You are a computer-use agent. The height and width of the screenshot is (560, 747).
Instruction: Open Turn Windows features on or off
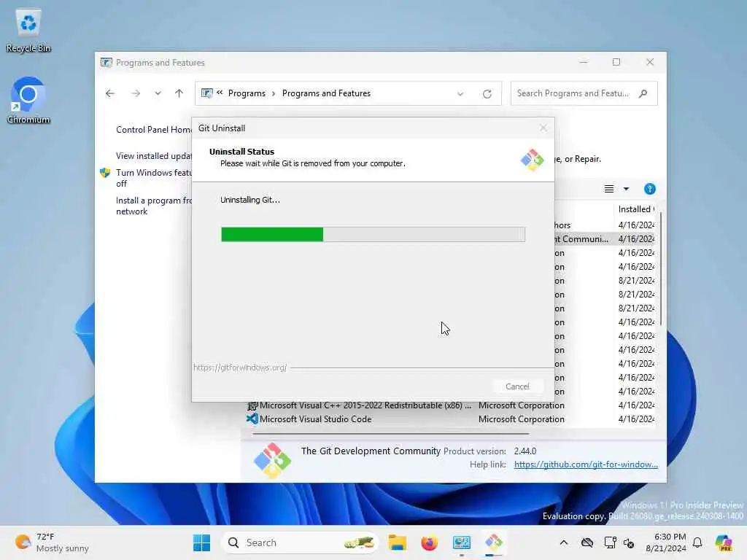153,178
